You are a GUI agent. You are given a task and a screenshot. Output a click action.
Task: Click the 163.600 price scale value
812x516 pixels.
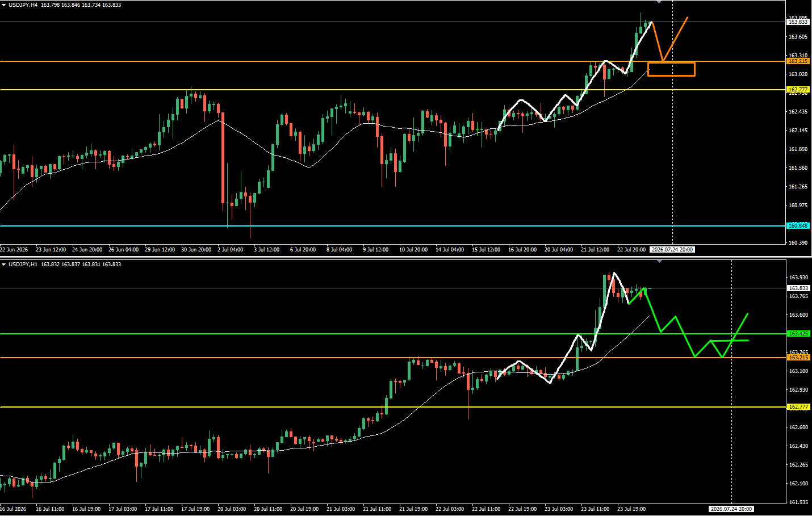pos(798,315)
